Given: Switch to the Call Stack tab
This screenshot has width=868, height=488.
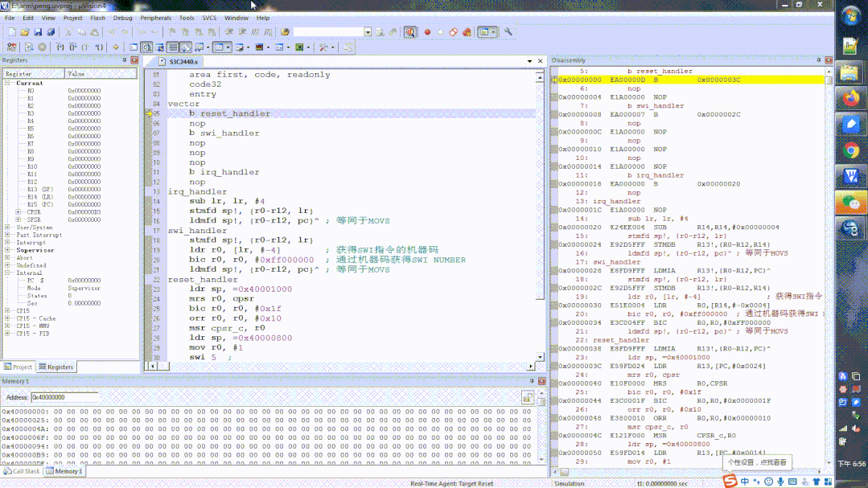Looking at the screenshot, I should (x=22, y=471).
